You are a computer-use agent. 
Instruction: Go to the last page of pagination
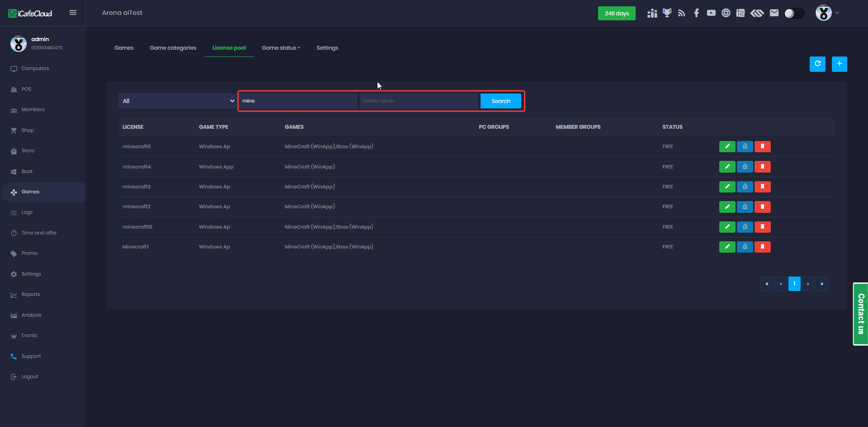821,284
